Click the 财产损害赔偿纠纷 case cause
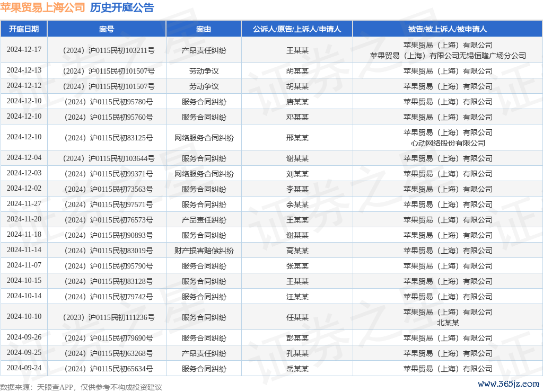This screenshot has width=543, height=392. click(x=204, y=251)
